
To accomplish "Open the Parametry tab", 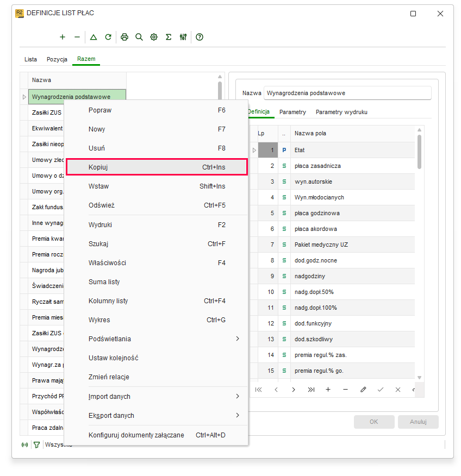I will coord(292,112).
